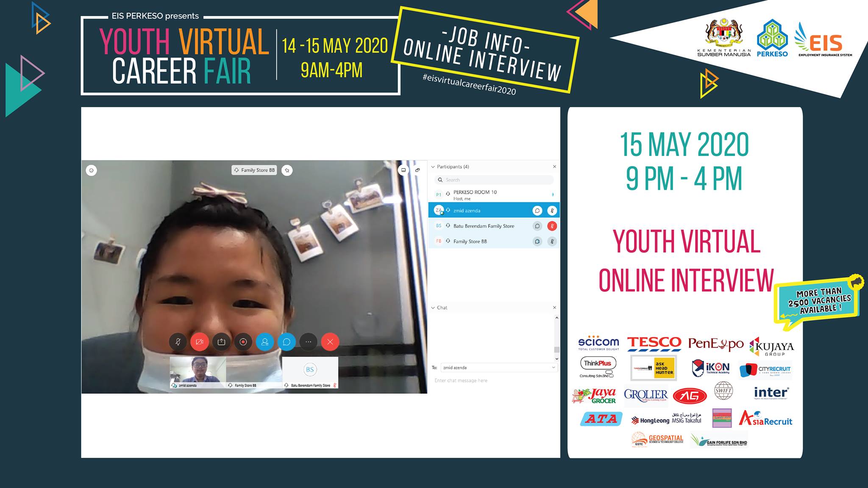
Task: Mute Family Store BB using row microphone icon
Action: pyautogui.click(x=552, y=241)
